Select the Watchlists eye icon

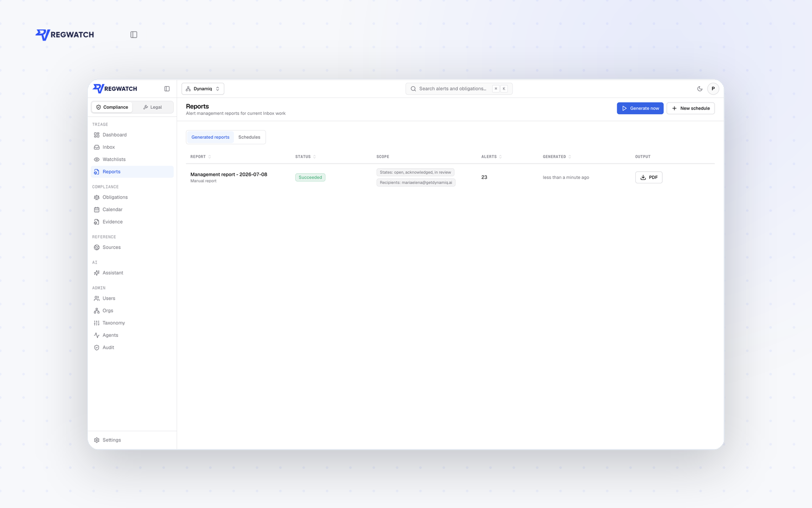pyautogui.click(x=96, y=160)
